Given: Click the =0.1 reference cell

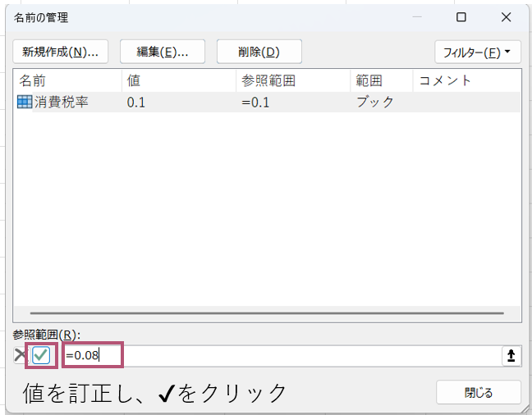Looking at the screenshot, I should point(255,103).
